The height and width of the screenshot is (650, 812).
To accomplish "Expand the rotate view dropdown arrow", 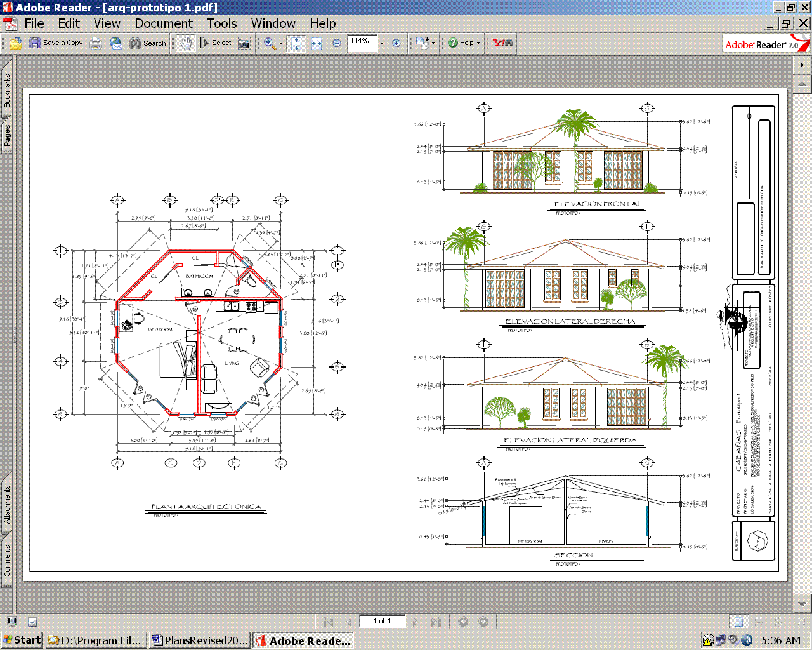I will tap(434, 43).
